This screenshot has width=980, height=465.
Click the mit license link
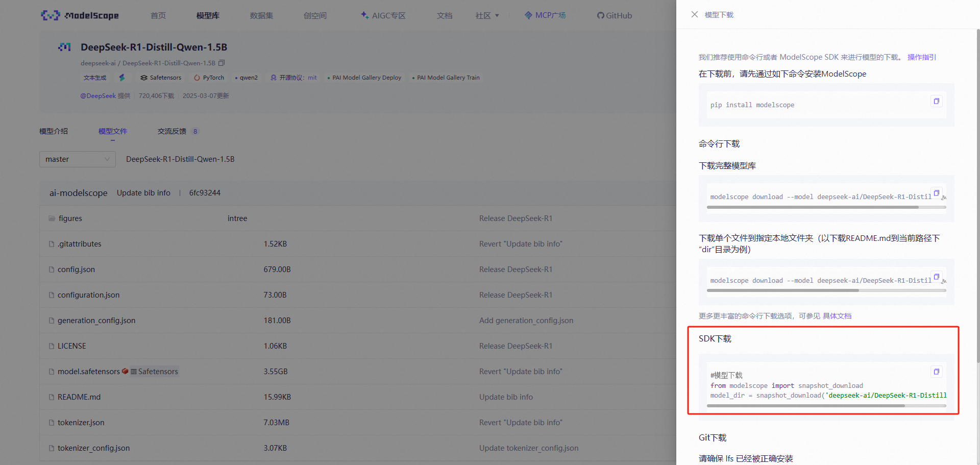[312, 78]
